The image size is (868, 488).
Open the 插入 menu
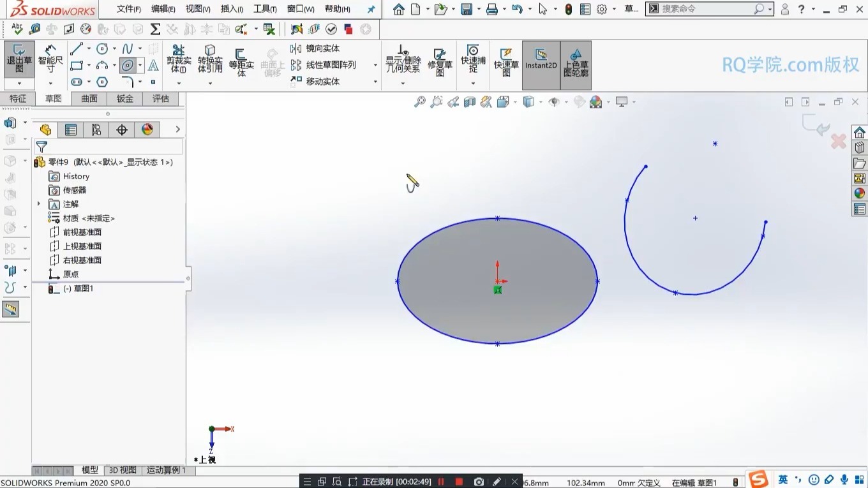[230, 9]
